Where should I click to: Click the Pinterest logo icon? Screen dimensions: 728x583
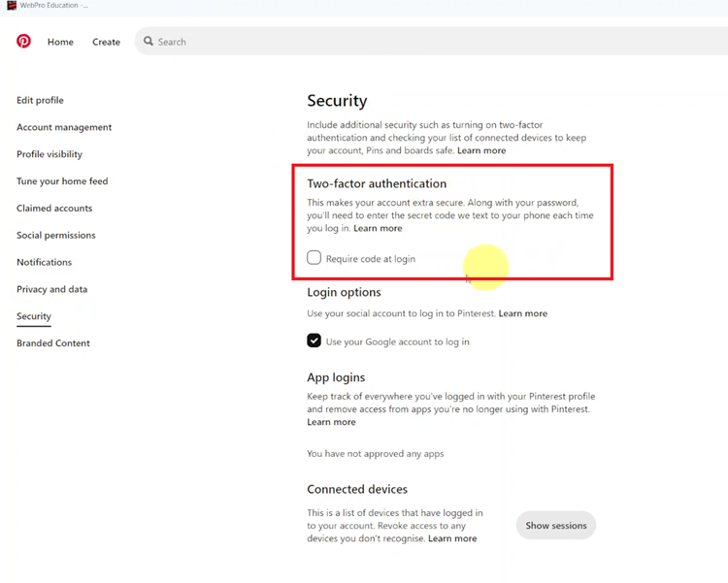[x=23, y=42]
